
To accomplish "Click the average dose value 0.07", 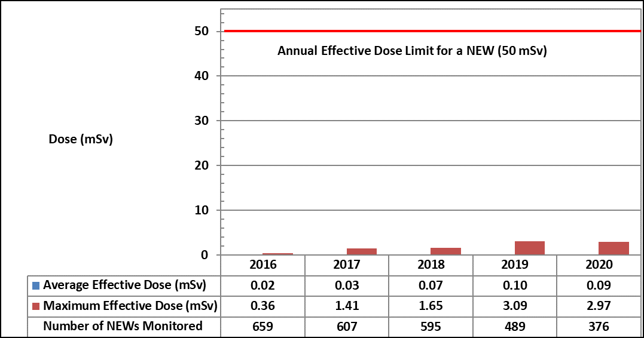I will [x=431, y=285].
